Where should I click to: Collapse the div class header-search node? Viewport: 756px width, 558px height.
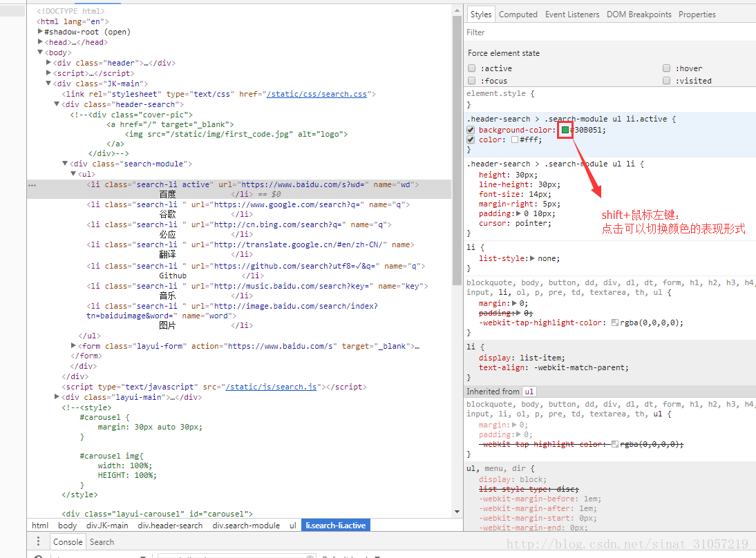pyautogui.click(x=57, y=104)
